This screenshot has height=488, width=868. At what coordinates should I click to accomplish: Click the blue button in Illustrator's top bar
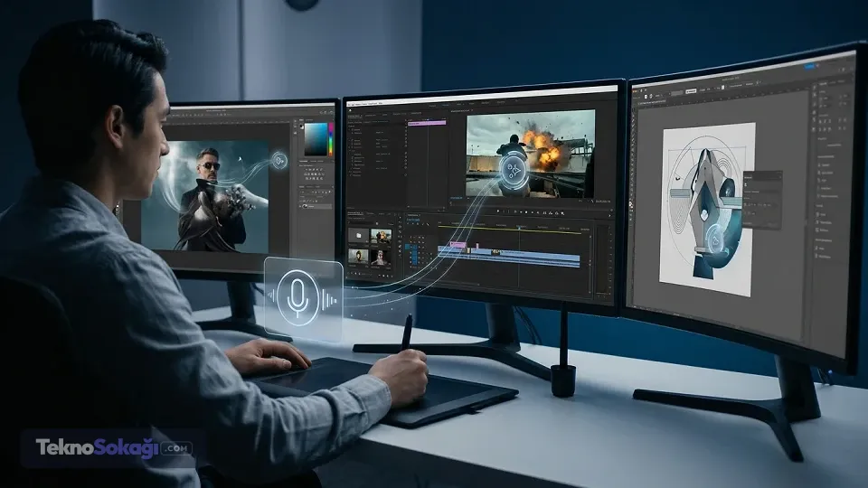810,67
